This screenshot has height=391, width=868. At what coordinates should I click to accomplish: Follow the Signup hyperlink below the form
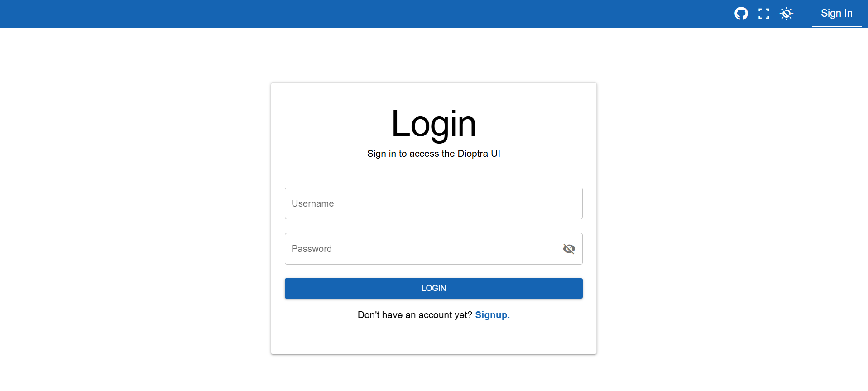point(492,314)
